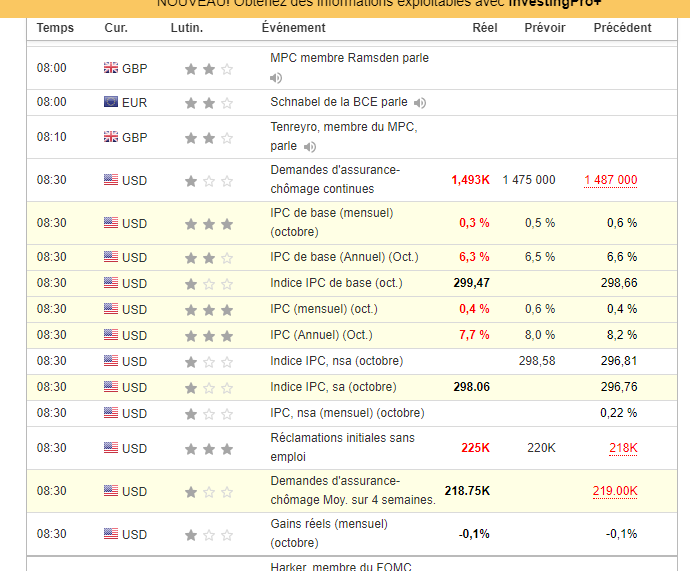Click the Temps column header
Screen dimensions: 690x571
click(x=55, y=28)
